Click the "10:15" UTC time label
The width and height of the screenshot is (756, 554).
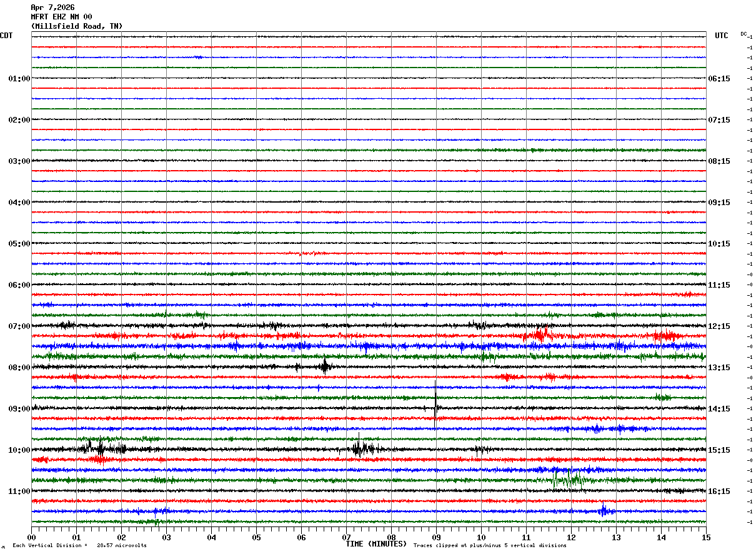(719, 244)
